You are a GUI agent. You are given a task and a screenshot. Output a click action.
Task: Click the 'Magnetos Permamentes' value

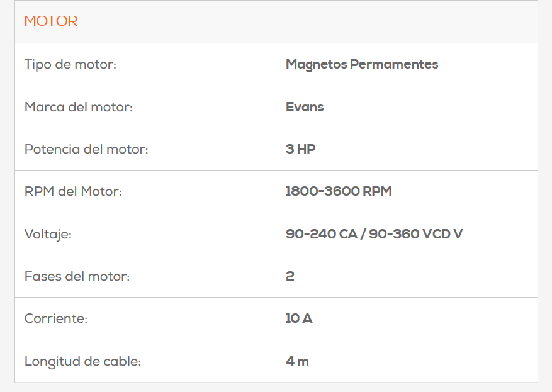(x=362, y=64)
